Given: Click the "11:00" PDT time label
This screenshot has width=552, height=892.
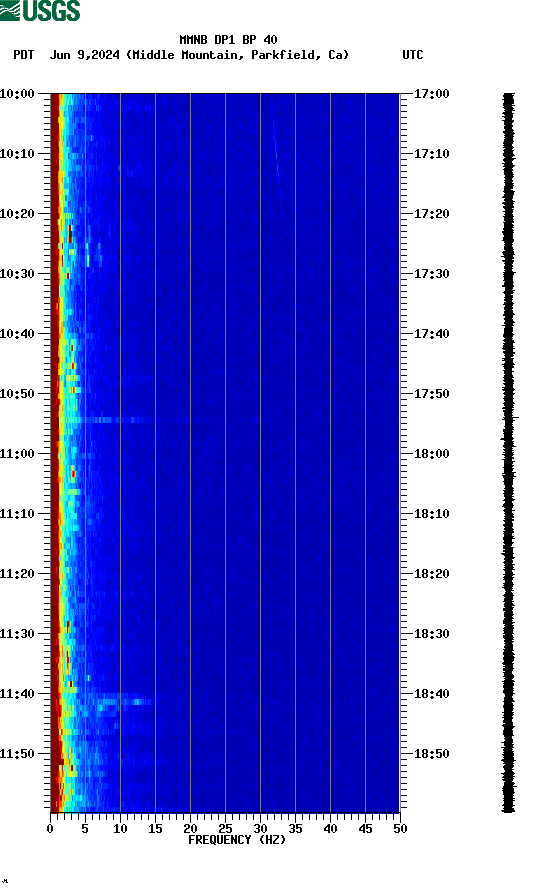Looking at the screenshot, I should click(17, 454).
